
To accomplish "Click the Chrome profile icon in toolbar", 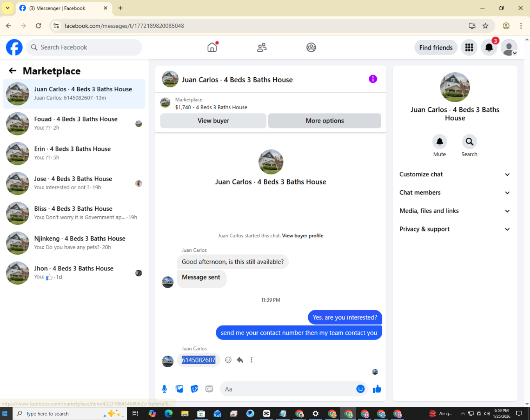I will click(x=506, y=26).
